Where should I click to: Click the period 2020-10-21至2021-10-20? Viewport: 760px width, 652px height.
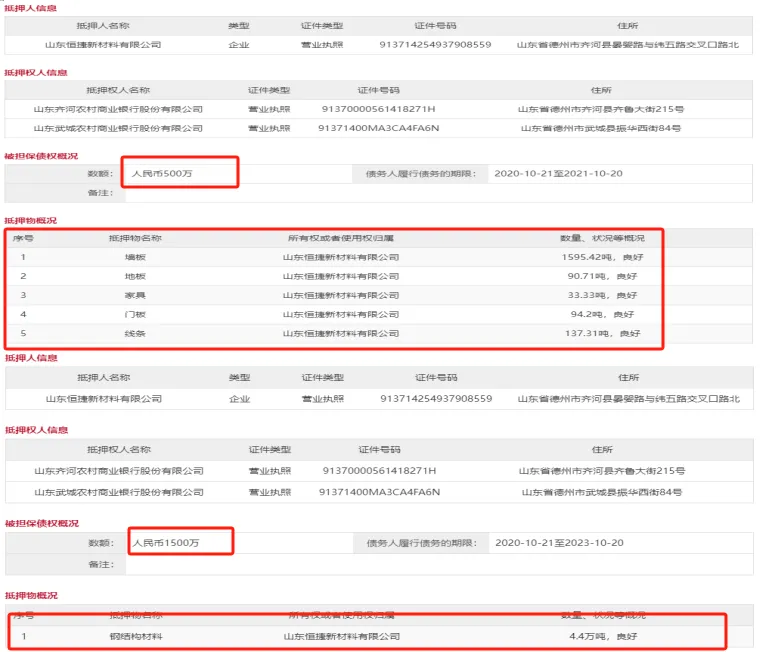coord(558,174)
